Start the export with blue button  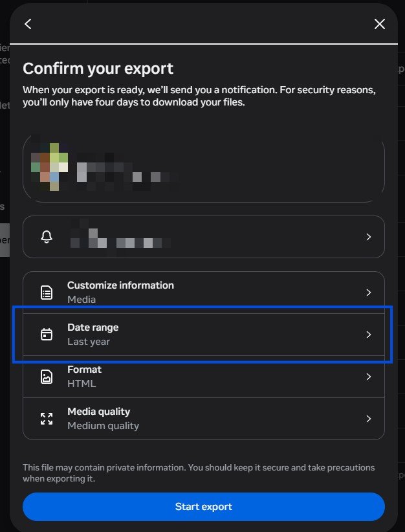204,507
